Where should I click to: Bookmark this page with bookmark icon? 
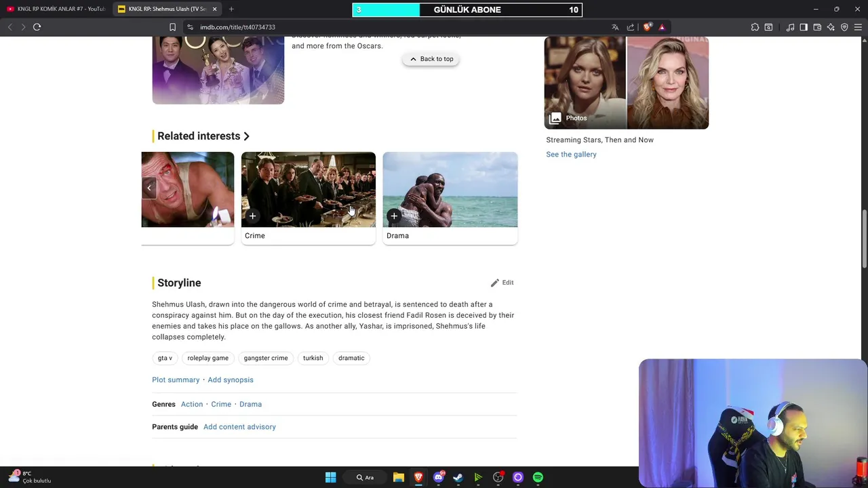[172, 27]
